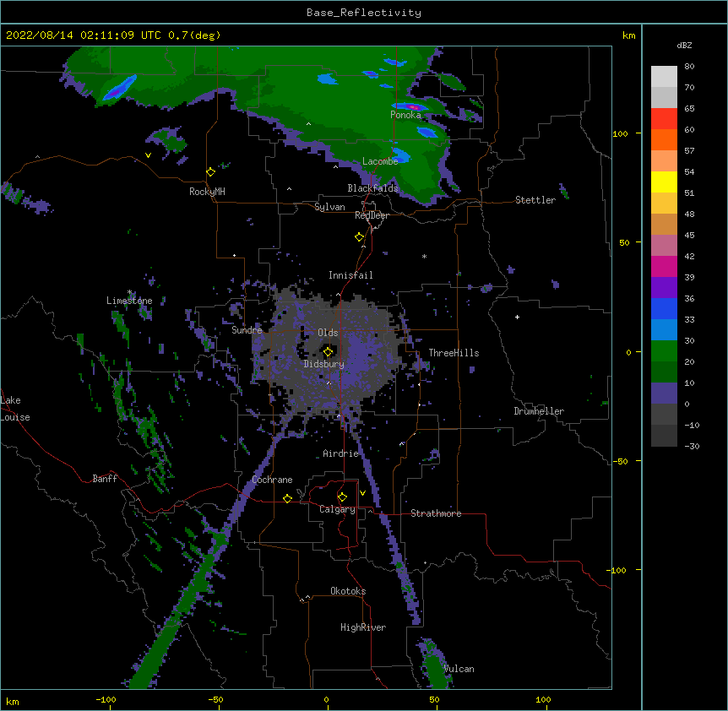Click the yellow marker near Rocky Mountain House
This screenshot has width=728, height=711.
[210, 172]
